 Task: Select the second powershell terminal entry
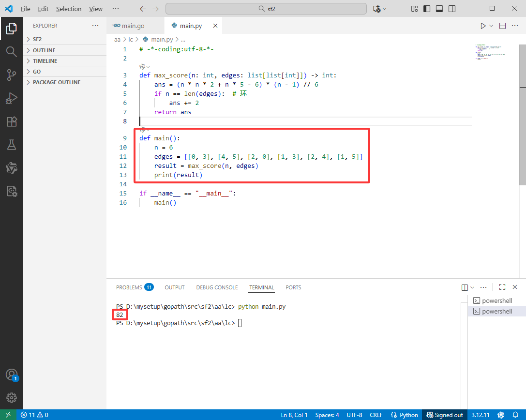click(x=496, y=311)
